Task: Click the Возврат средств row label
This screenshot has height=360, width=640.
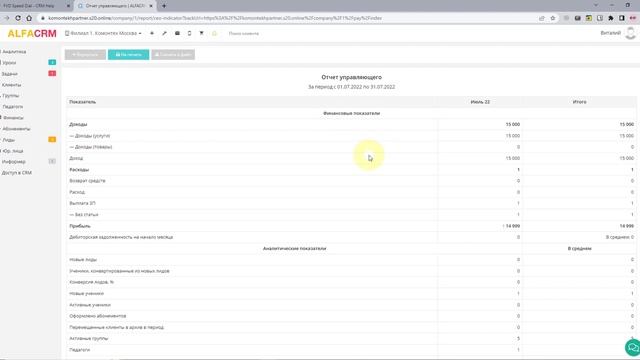Action: pos(87,180)
